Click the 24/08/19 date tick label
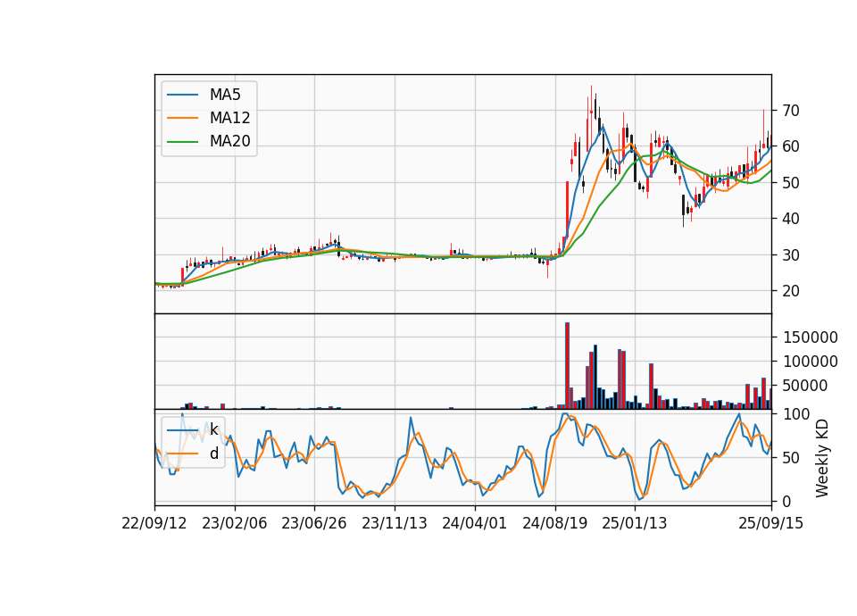Screen dimensions: 857x616 [554, 523]
